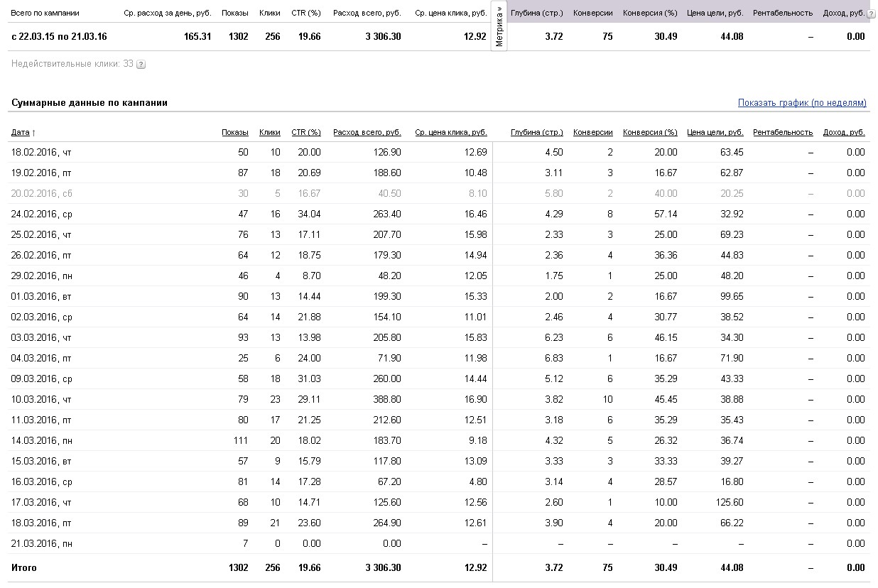Open help icon beside Недействительные клики

pos(141,65)
